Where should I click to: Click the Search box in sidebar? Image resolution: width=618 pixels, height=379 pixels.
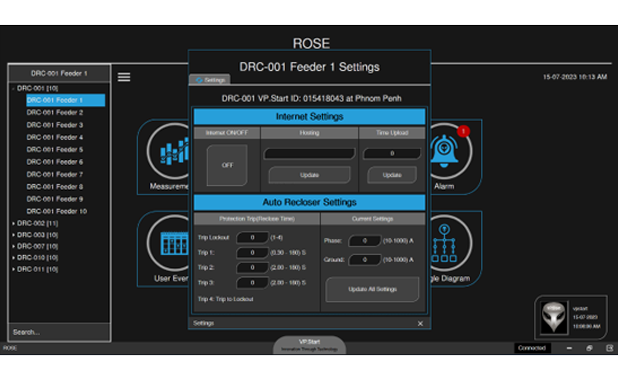[x=60, y=332]
